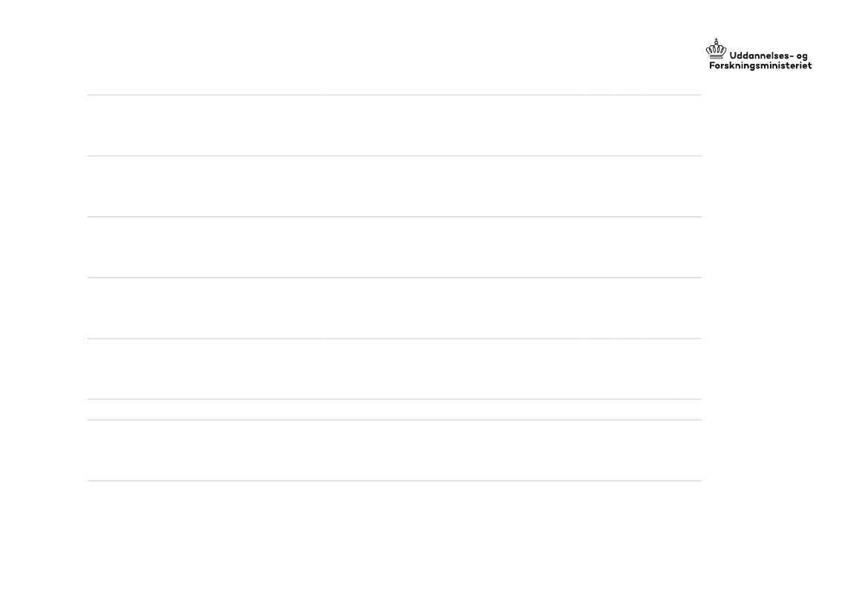Select the topmost empty table row
The width and height of the screenshot is (868, 614).
click(x=394, y=125)
